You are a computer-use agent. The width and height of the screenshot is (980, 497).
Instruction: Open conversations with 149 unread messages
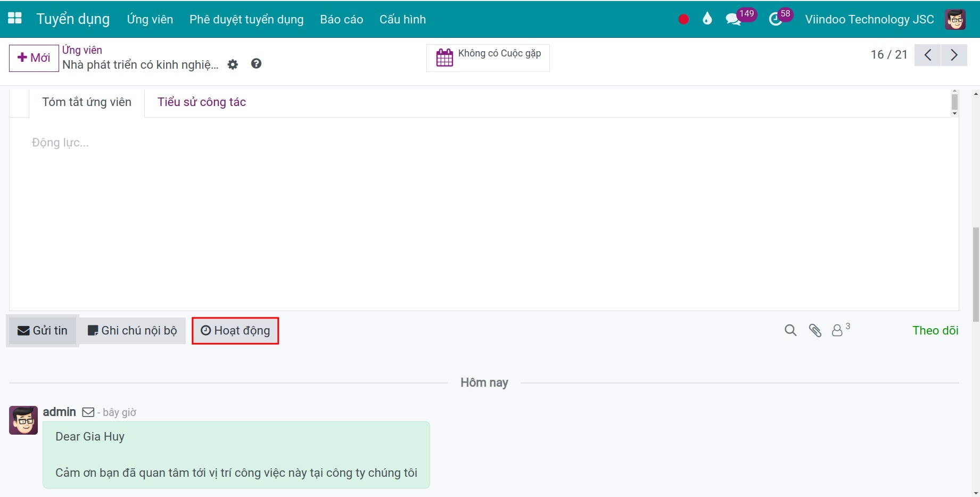734,19
